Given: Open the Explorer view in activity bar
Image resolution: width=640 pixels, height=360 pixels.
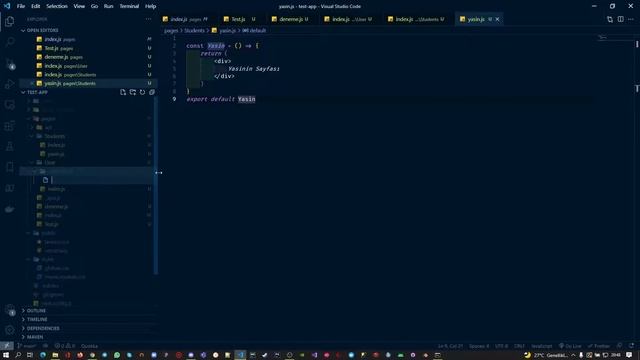Looking at the screenshot, I should [9, 21].
